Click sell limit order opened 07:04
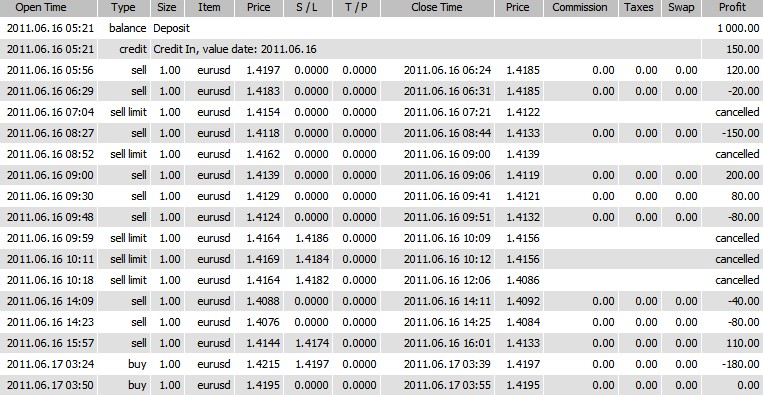This screenshot has width=763, height=395. click(x=128, y=112)
